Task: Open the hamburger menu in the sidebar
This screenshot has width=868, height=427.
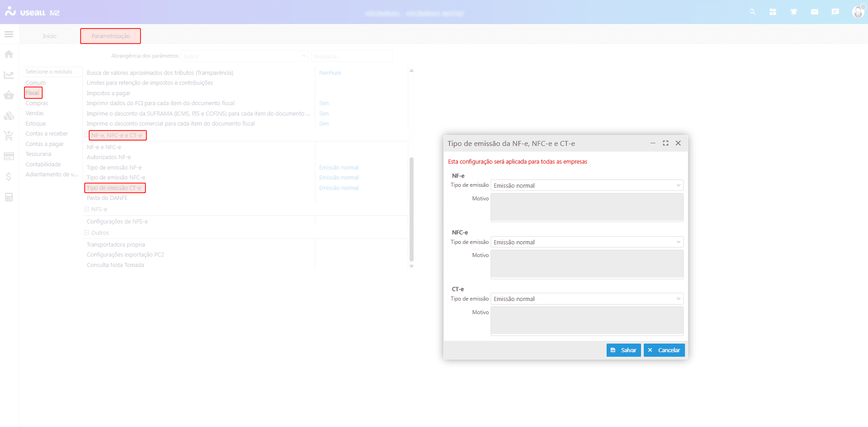Action: click(9, 34)
